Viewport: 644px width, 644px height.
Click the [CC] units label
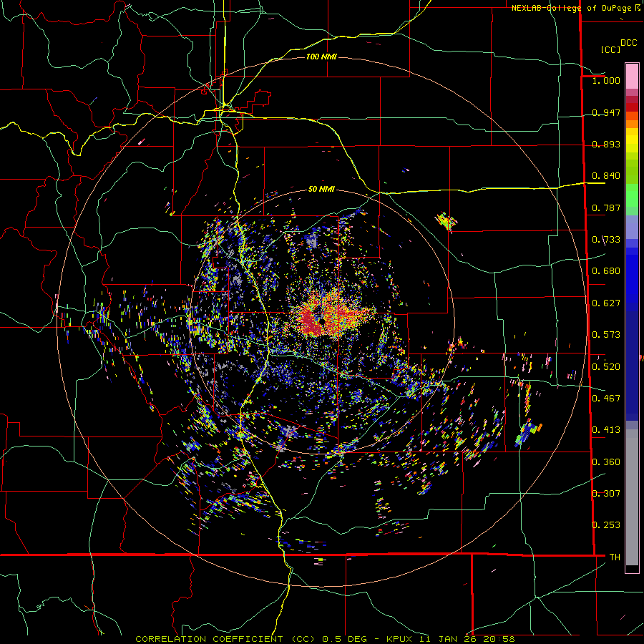point(610,49)
